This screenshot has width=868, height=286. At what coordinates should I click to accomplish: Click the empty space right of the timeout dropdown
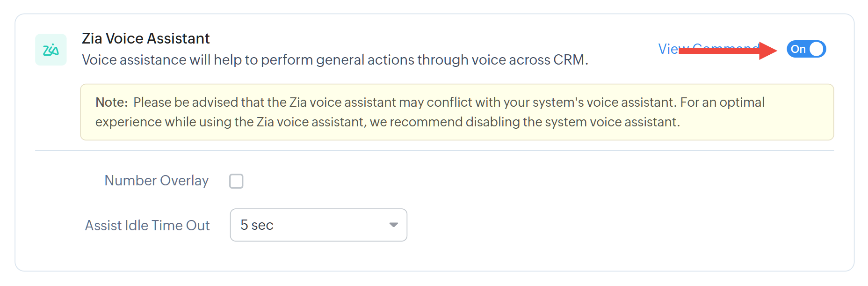click(x=608, y=225)
